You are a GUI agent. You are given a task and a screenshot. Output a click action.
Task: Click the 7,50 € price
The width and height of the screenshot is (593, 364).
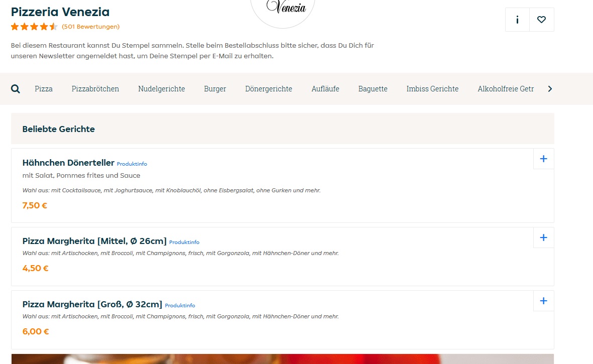tap(35, 206)
